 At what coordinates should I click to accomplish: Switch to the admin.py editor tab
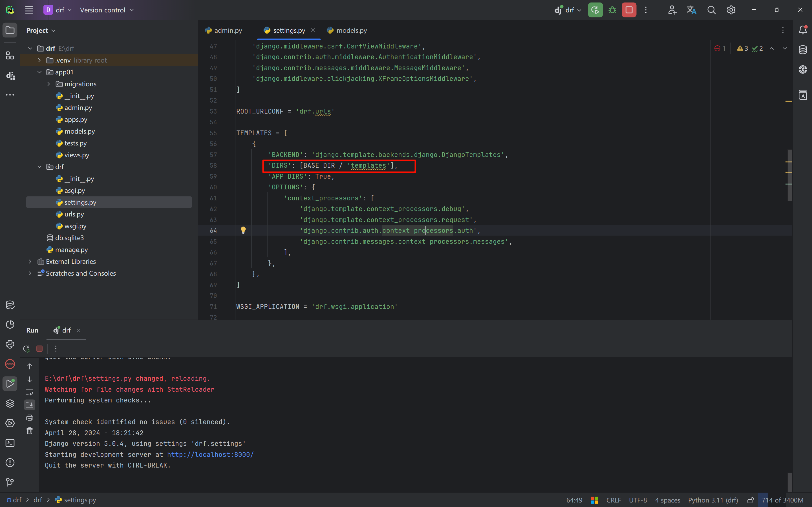pos(228,30)
